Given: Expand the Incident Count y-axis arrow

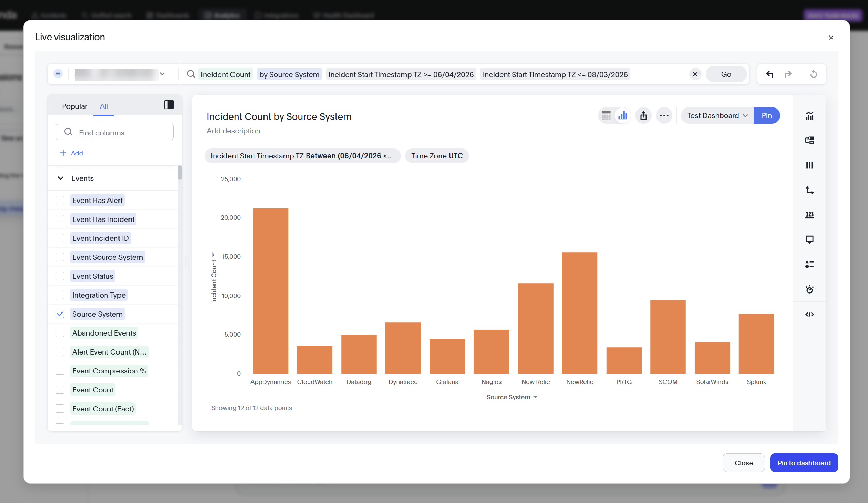Looking at the screenshot, I should (213, 255).
